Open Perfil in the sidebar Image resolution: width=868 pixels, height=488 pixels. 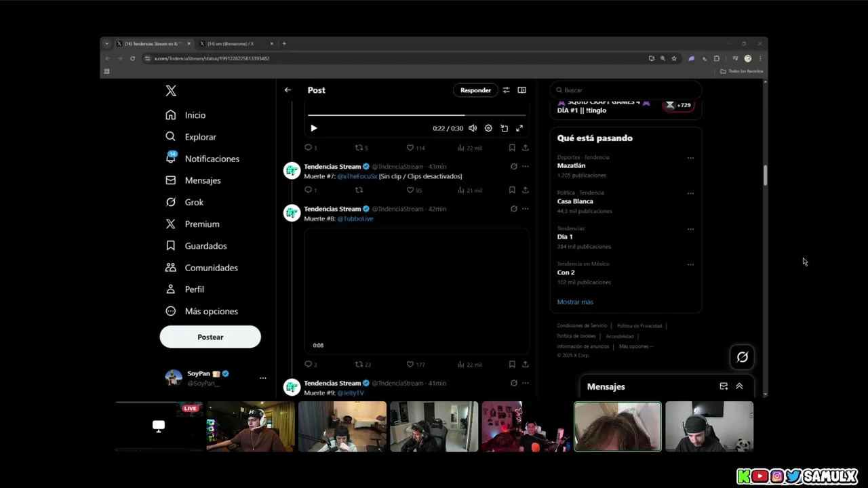coord(184,289)
